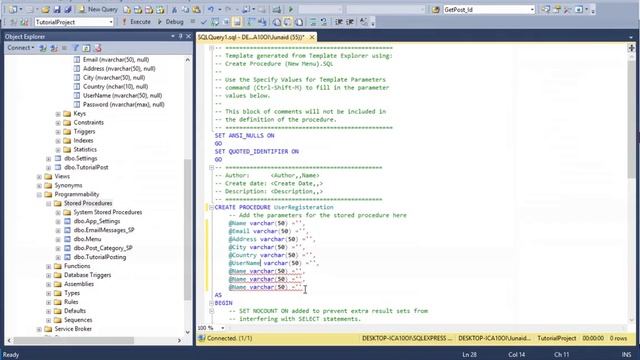This screenshot has width=640, height=360.
Task: Collapse the Programmability node
Action: [x=39, y=195]
